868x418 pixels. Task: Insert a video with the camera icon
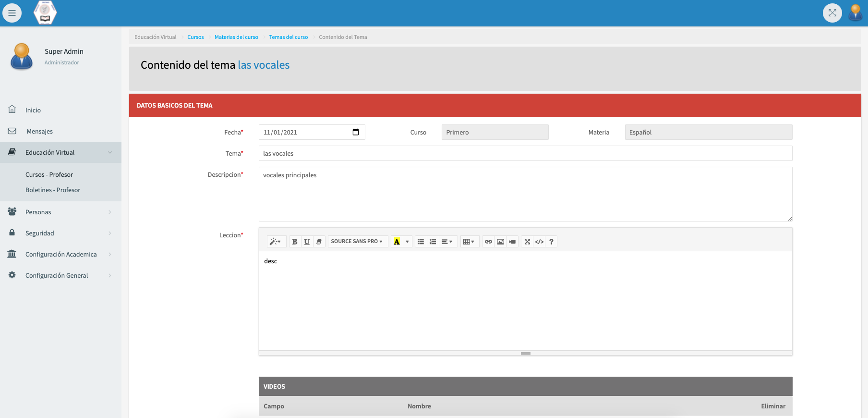point(512,242)
